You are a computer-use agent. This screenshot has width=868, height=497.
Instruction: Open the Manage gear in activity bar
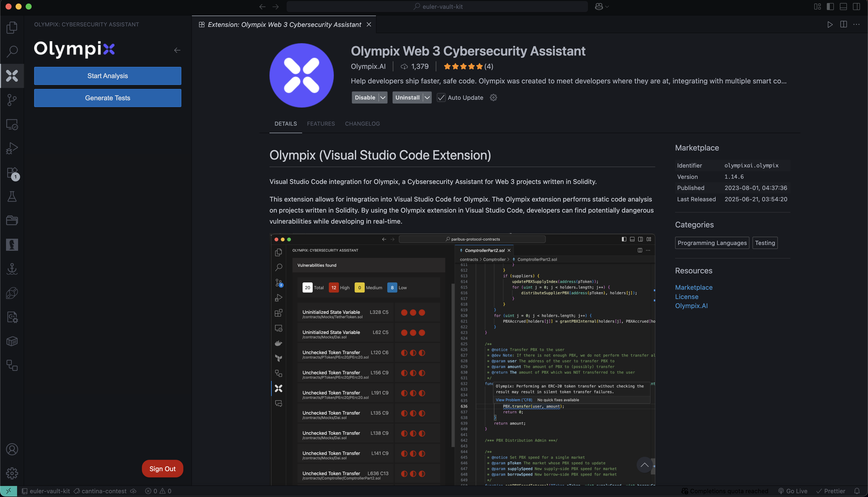(12, 473)
